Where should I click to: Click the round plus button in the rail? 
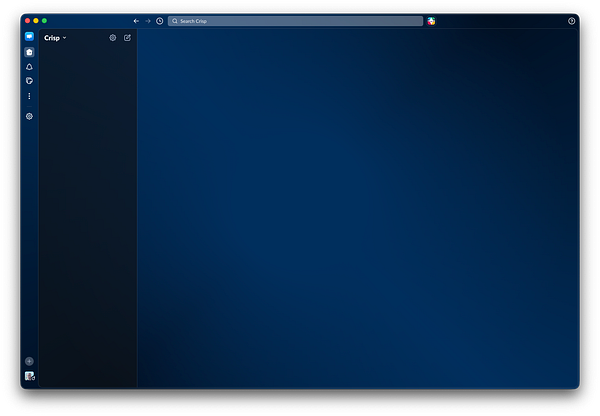(29, 361)
